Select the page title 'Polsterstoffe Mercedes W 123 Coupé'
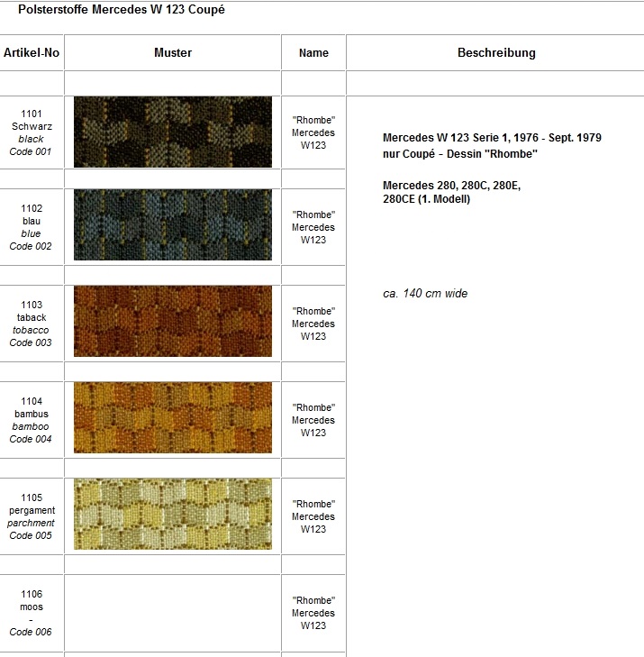Viewport: 644px width, 657px height. tap(122, 10)
